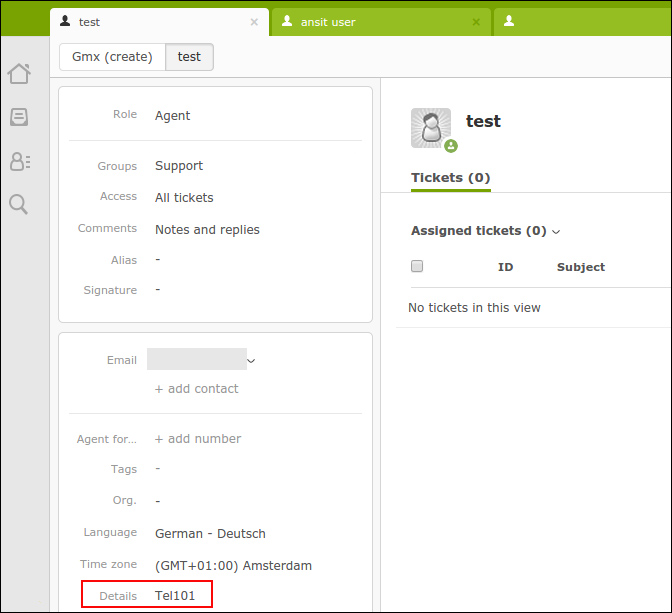Close the 'ansit user' tab
This screenshot has height=613, width=672.
pos(476,22)
